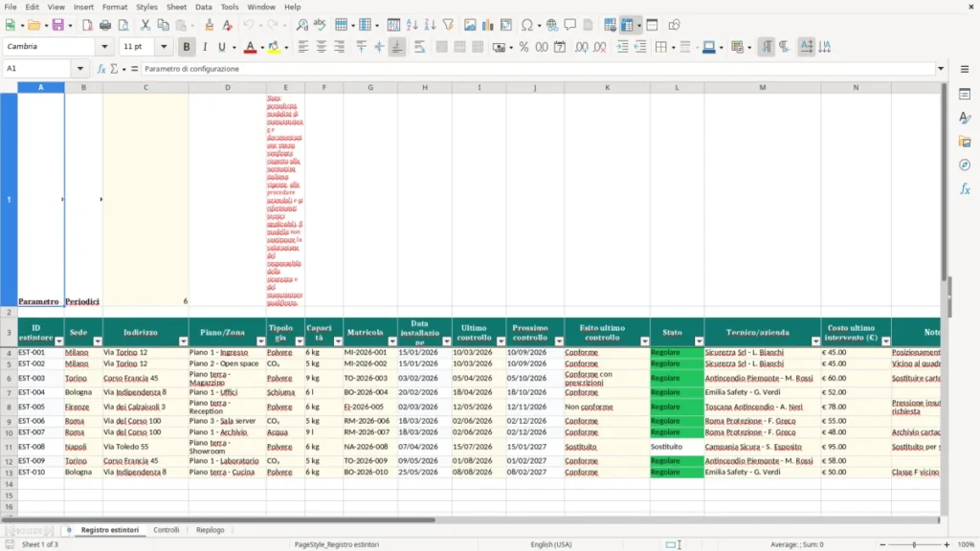
Task: Open the Sheet menu
Action: 176,7
